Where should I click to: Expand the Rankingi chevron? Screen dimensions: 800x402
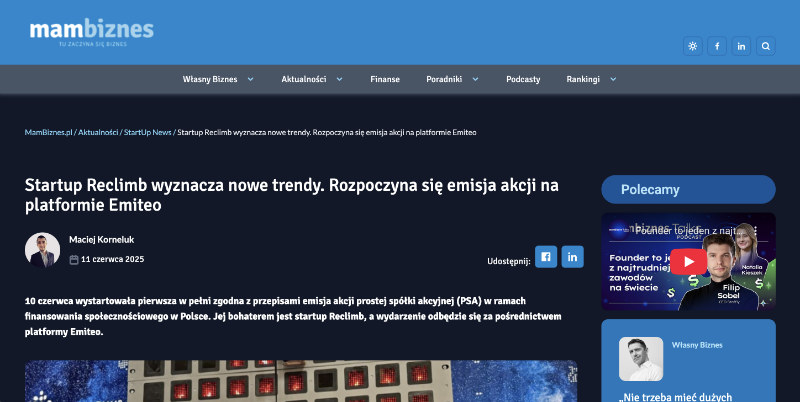point(613,79)
